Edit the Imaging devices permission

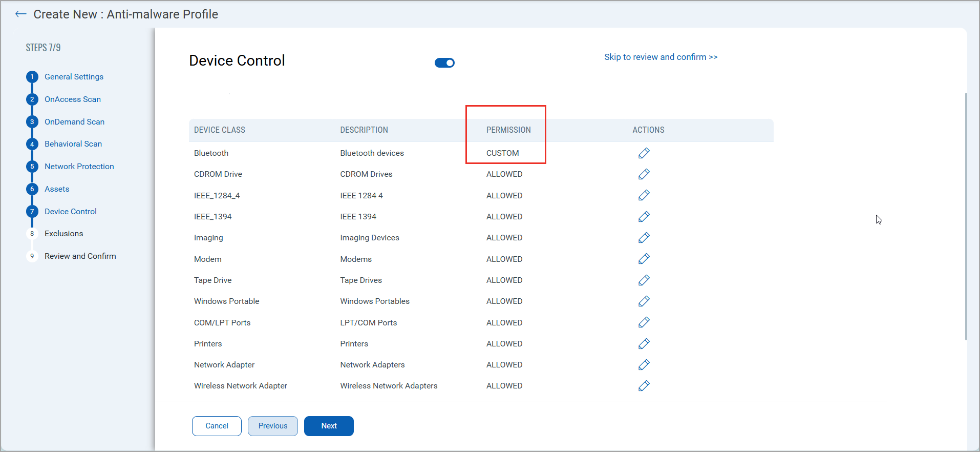644,238
